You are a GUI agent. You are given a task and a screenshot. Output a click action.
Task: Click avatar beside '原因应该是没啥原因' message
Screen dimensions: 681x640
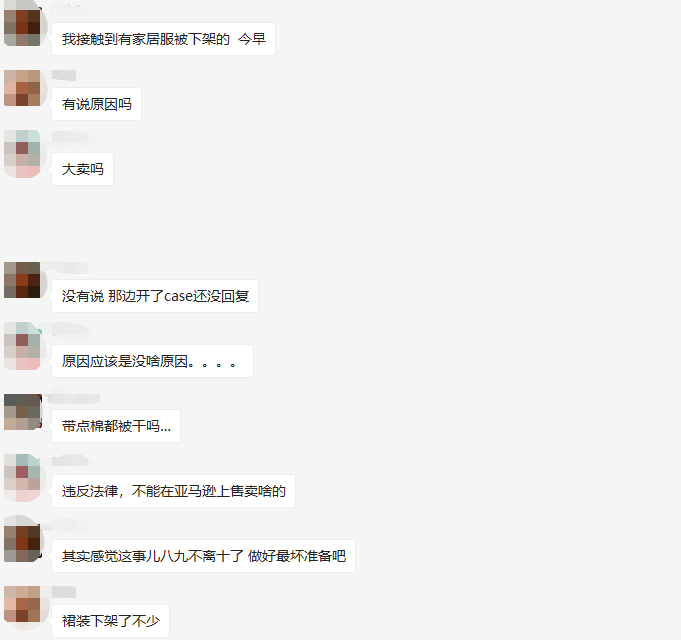coord(24,346)
